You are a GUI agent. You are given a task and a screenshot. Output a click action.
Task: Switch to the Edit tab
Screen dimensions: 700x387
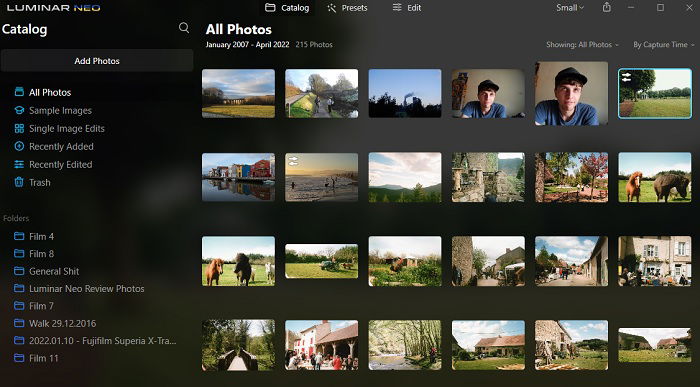pyautogui.click(x=407, y=8)
